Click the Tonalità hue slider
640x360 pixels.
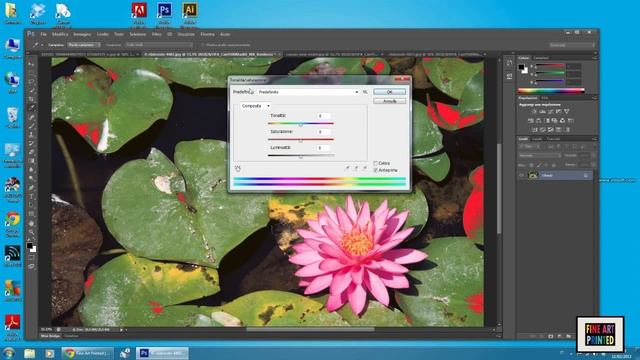(301, 123)
